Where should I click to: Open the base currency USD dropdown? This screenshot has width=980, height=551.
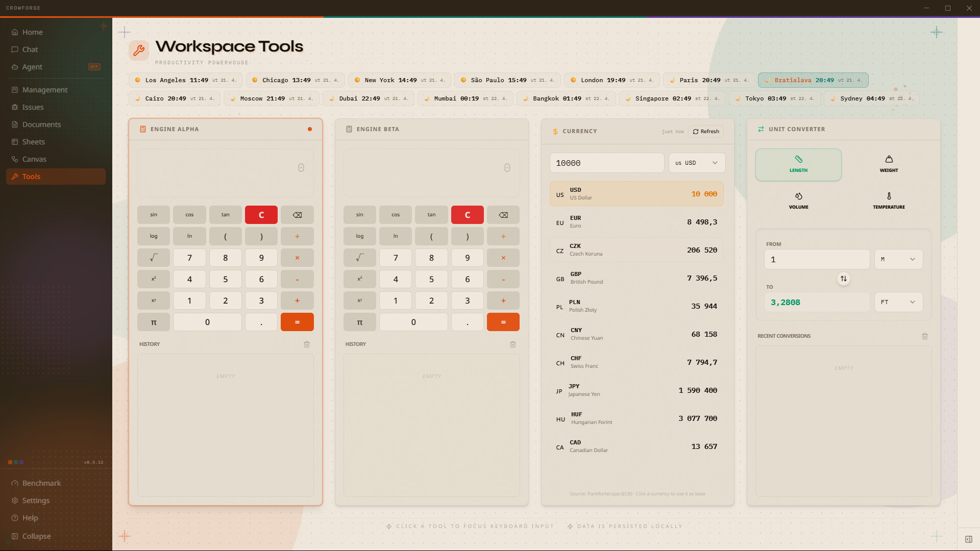tap(697, 163)
